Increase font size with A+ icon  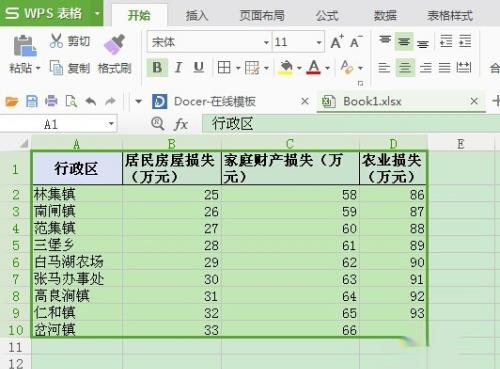click(x=337, y=42)
